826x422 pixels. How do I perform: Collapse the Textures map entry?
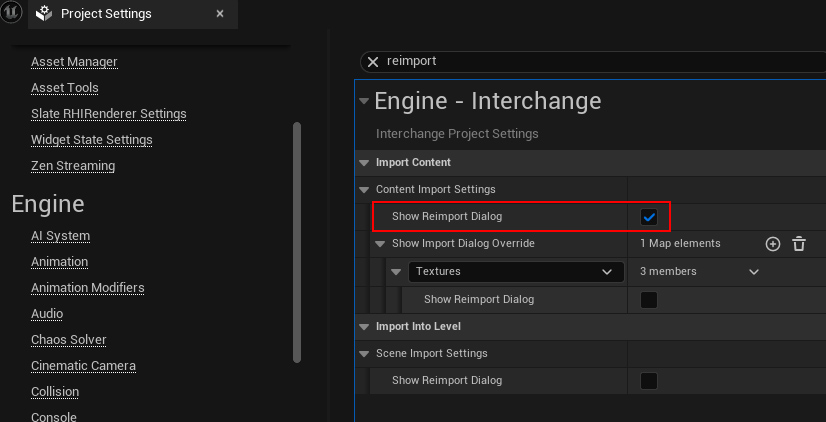396,272
